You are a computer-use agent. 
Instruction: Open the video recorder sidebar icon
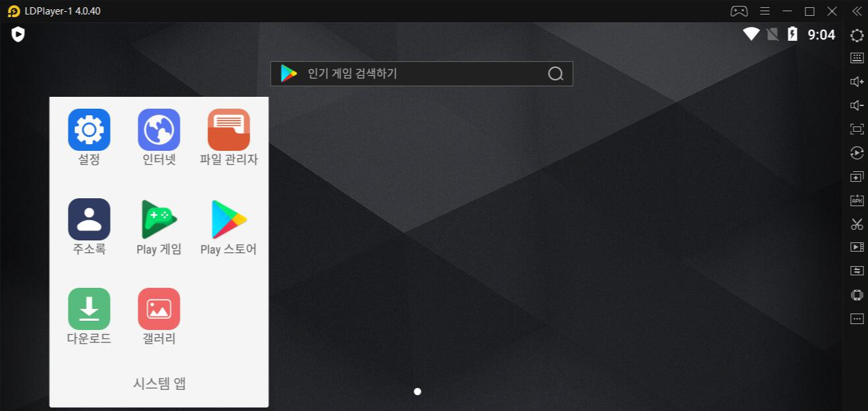coord(857,247)
